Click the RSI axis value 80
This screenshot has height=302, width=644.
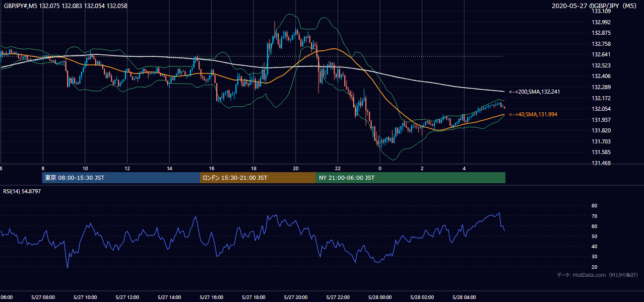(x=594, y=206)
